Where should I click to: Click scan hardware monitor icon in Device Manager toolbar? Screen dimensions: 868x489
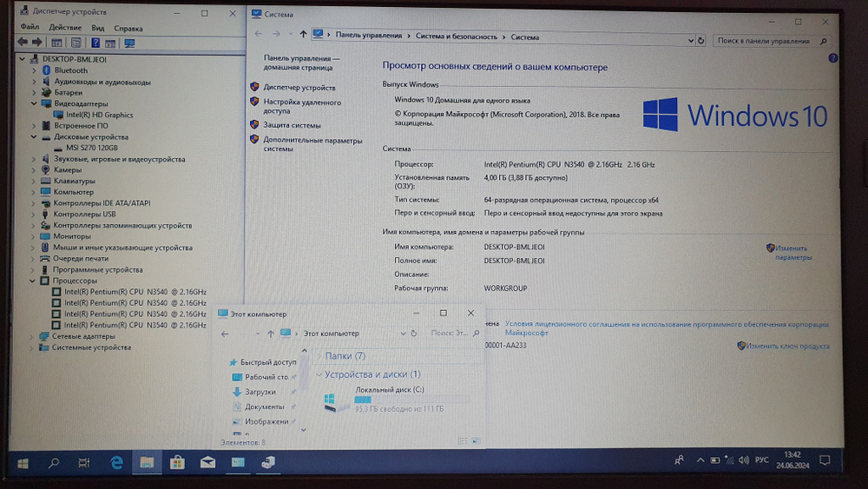[129, 43]
